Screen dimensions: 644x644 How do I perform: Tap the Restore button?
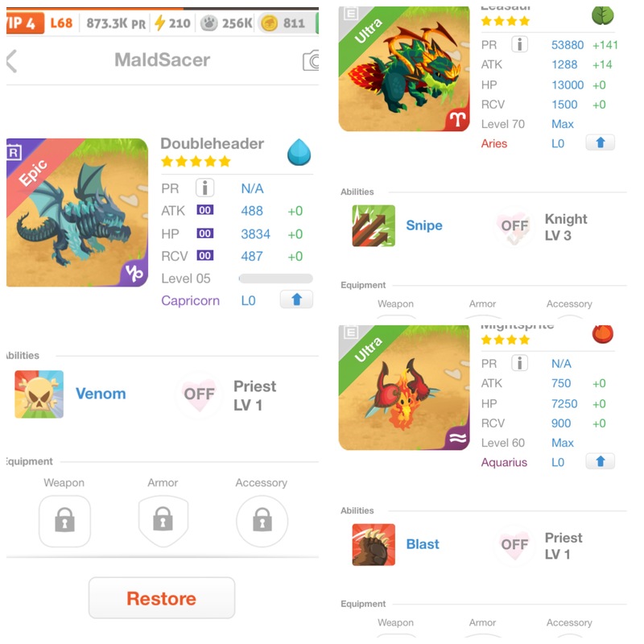click(162, 598)
